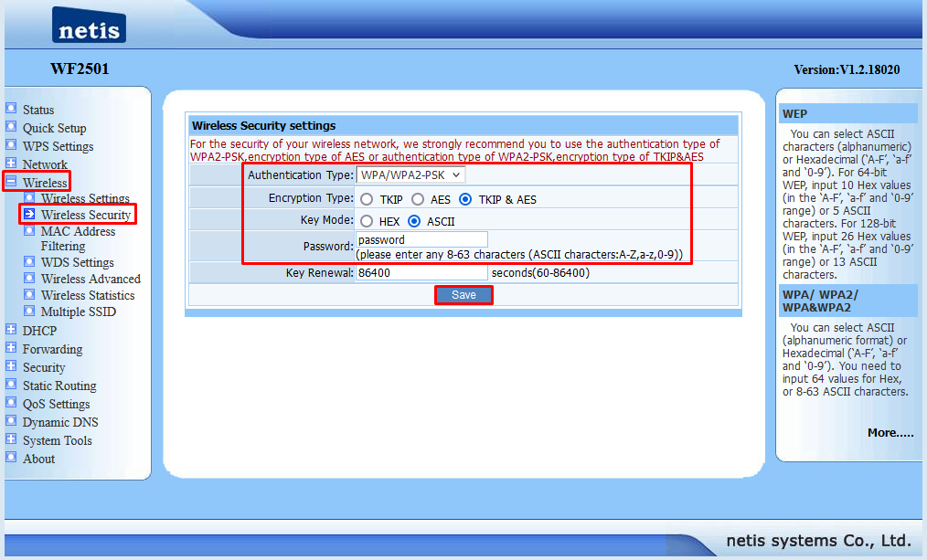The height and width of the screenshot is (560, 927).
Task: Choose HEX key mode
Action: 366,221
